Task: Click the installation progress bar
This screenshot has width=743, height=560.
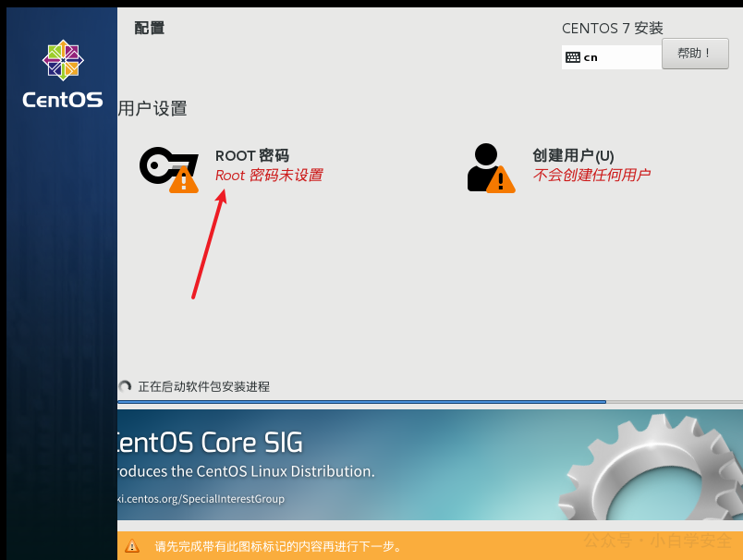Action: [431, 402]
